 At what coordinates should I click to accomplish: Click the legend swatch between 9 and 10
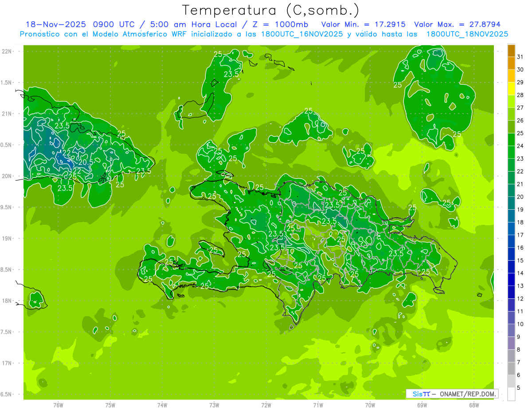(x=511, y=330)
